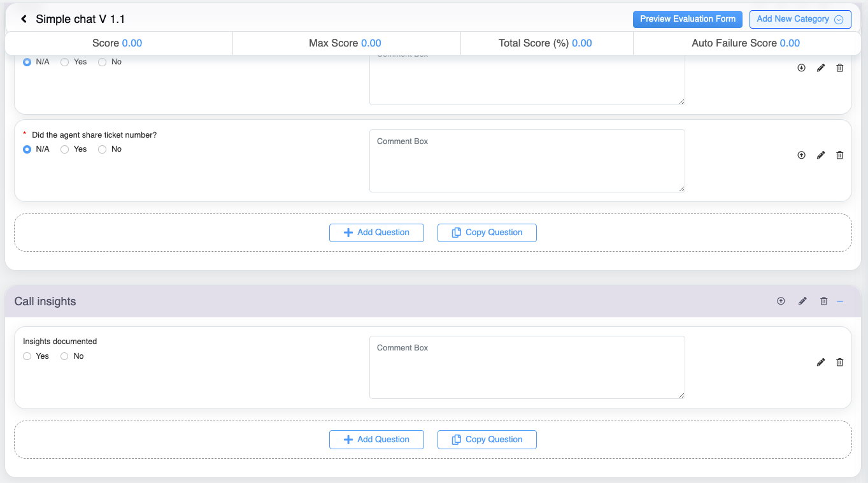Edit the Call insights category name

pyautogui.click(x=802, y=301)
